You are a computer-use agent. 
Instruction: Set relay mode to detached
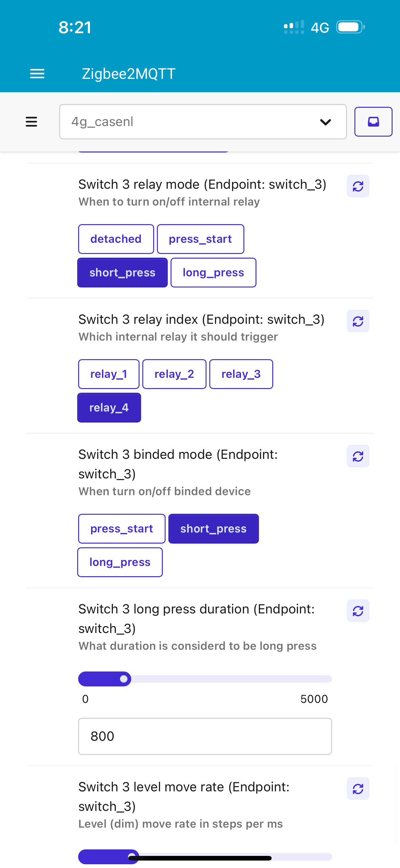[x=116, y=239]
